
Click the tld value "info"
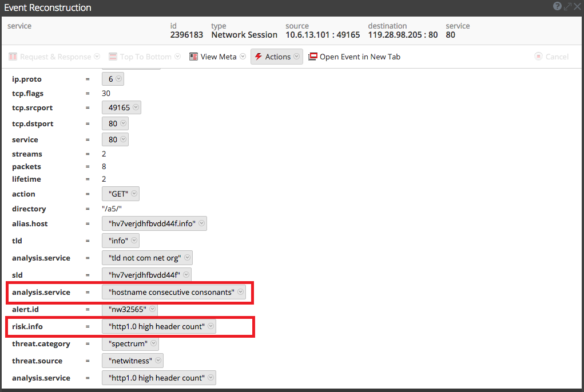[118, 241]
